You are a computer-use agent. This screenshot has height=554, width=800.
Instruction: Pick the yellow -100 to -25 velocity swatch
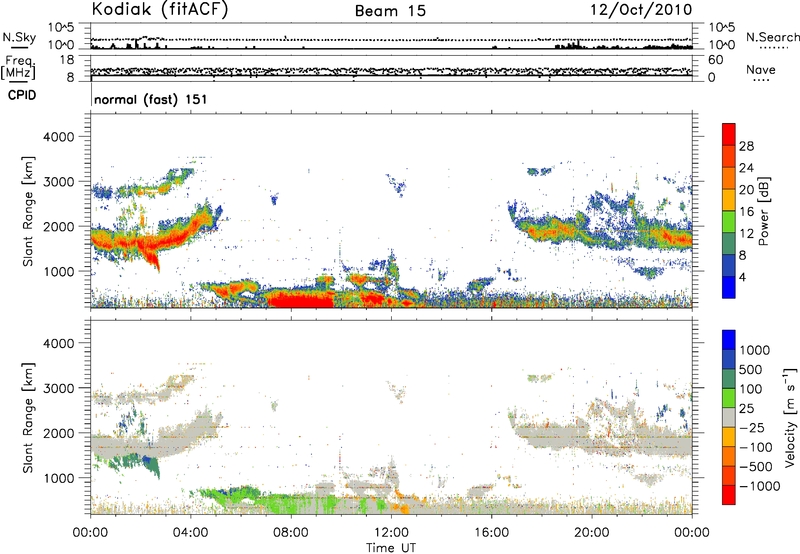729,437
